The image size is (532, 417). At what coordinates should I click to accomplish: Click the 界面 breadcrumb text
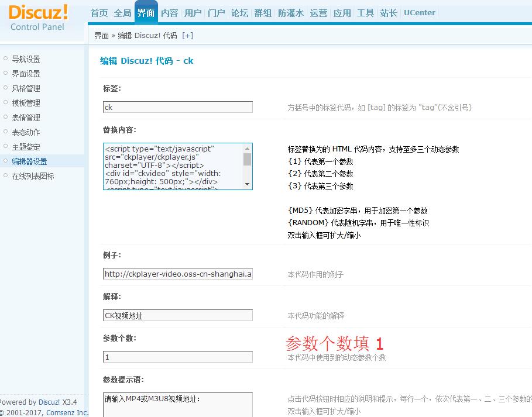pyautogui.click(x=101, y=36)
